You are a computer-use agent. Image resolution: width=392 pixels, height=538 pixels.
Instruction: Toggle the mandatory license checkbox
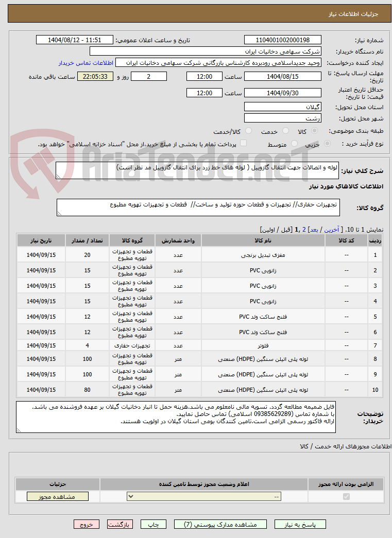pos(346,496)
